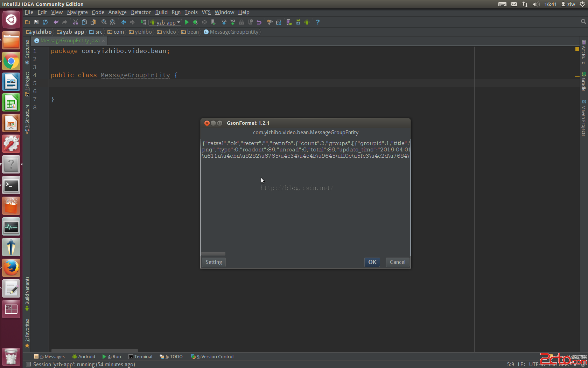This screenshot has width=588, height=368.
Task: Click the Synchronize refresh icon
Action: [45, 22]
